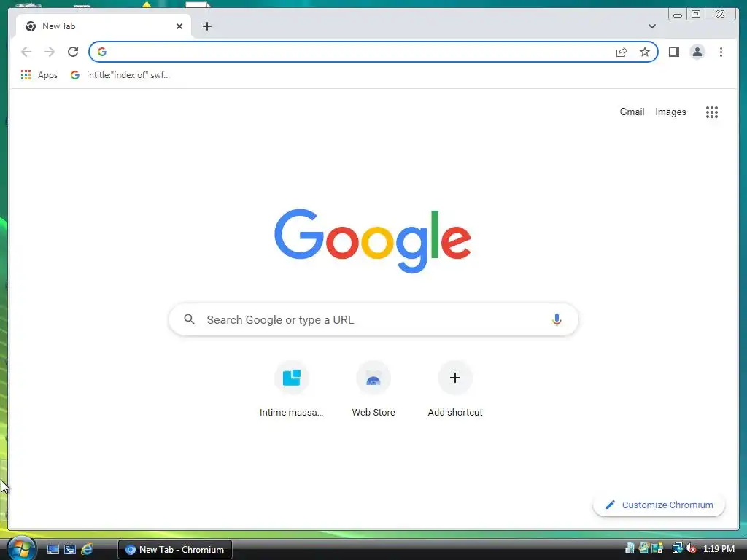This screenshot has height=560, width=747.
Task: Click the Google logo
Action: tap(373, 241)
